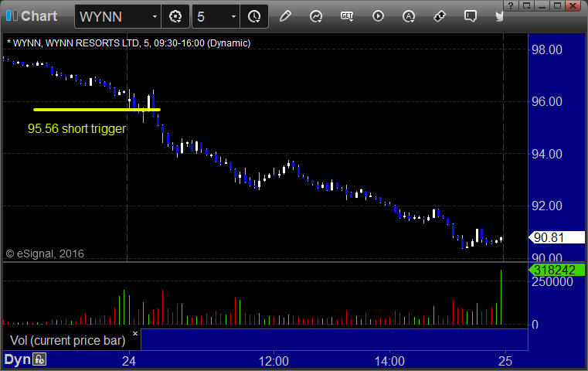Click the 25 date axis label
This screenshot has height=371, width=588.
pos(505,361)
